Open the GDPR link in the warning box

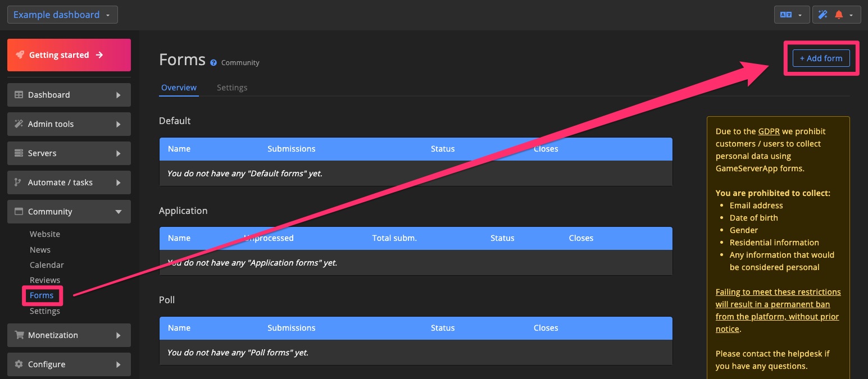769,131
